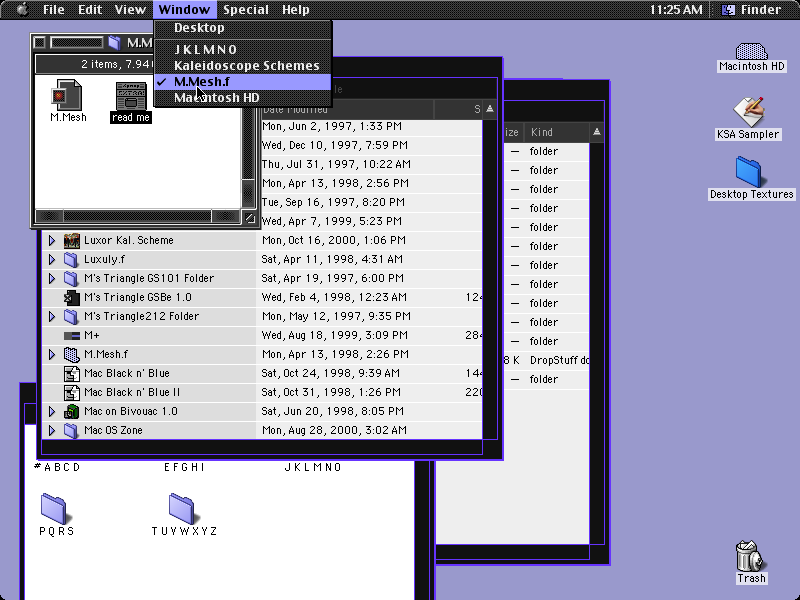Select Kaleidoscope Schemes in Window menu
The width and height of the screenshot is (800, 600).
243,65
